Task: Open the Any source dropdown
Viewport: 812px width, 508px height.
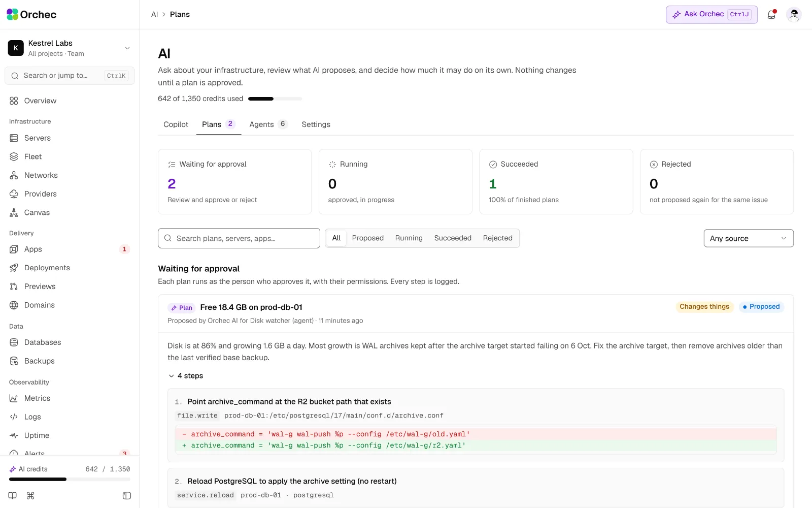Action: (x=749, y=238)
